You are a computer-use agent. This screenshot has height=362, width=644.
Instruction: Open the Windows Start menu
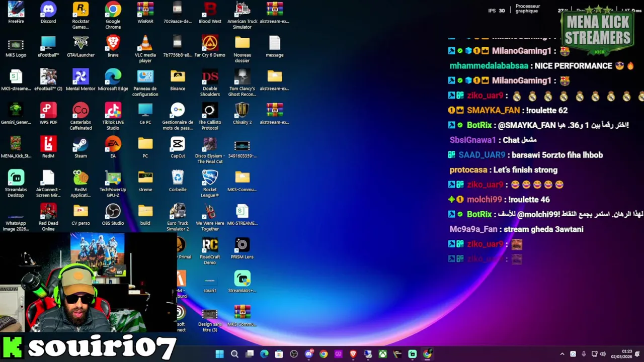[219, 354]
